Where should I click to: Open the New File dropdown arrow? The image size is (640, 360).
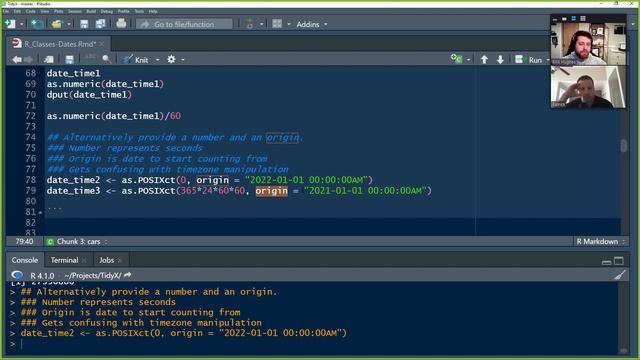click(21, 24)
